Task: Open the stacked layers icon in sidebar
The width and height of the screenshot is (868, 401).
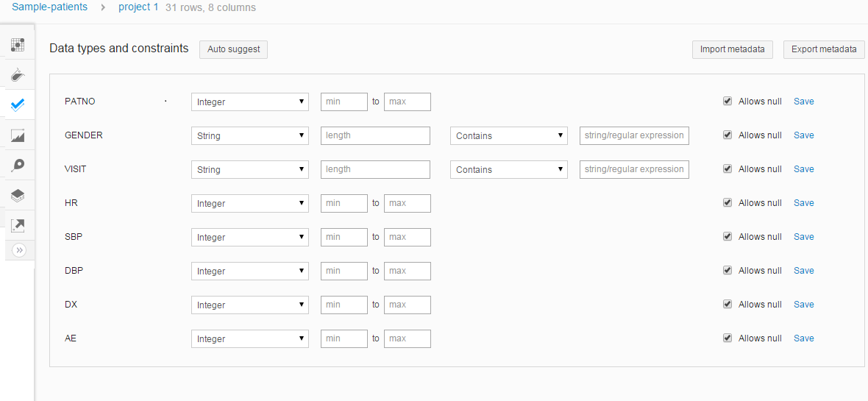Action: pyautogui.click(x=18, y=195)
